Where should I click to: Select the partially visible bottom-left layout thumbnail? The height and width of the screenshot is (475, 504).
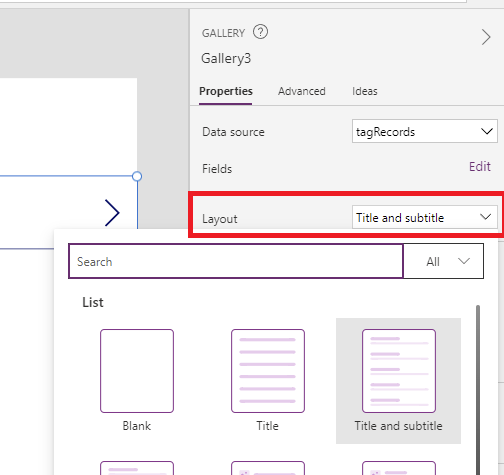click(x=137, y=468)
